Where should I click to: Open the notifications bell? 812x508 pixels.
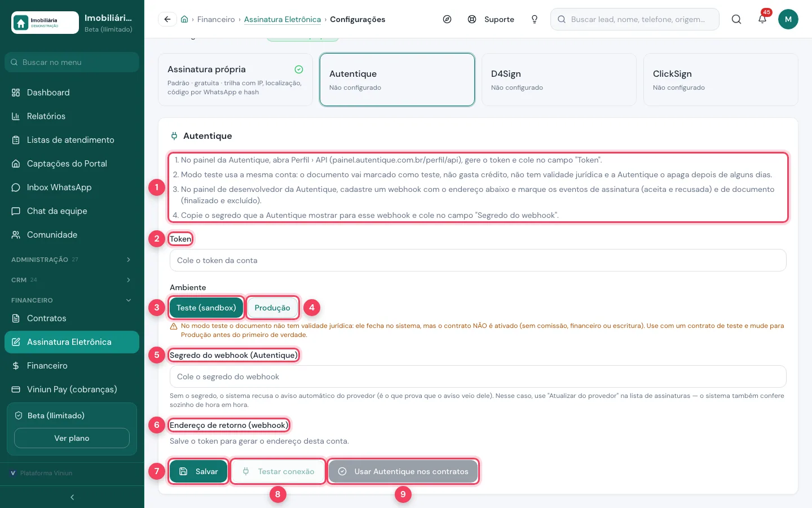pos(762,19)
